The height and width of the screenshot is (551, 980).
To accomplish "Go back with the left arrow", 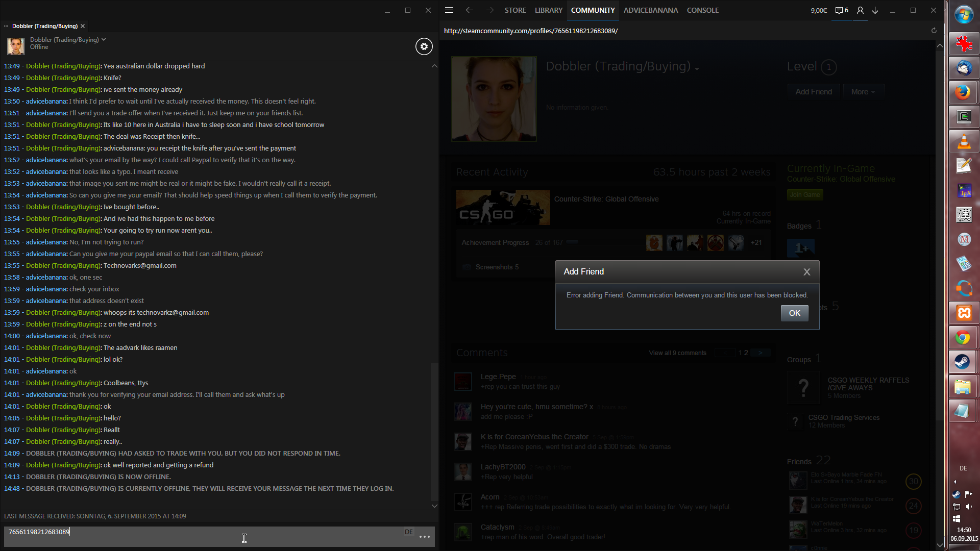I will pos(470,10).
